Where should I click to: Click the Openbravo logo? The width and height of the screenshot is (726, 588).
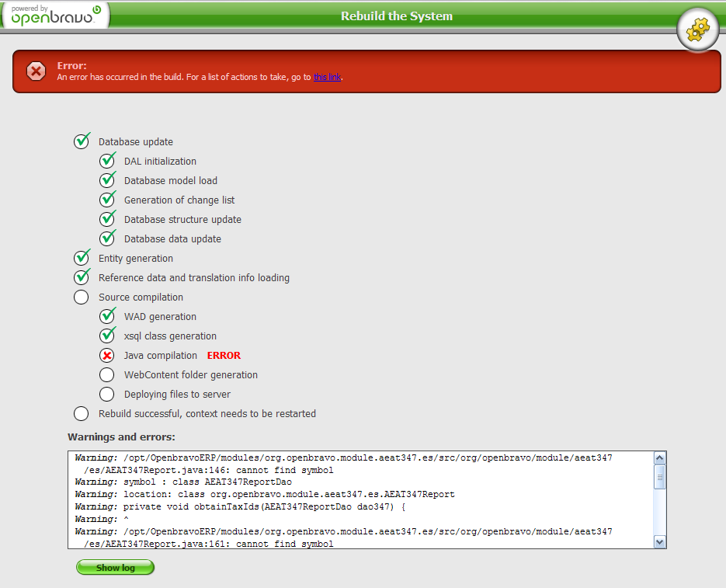56,16
